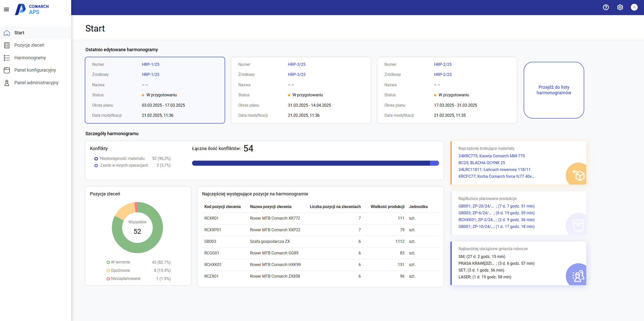
Task: Click the dark blue conflicts bar segment
Action: (x=311, y=163)
